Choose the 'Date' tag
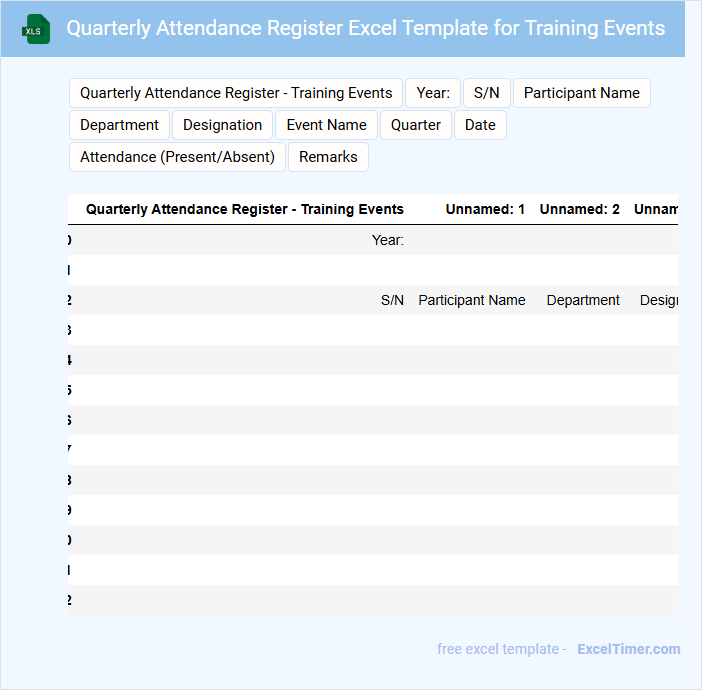Screen dimensions: 702x690 click(480, 125)
